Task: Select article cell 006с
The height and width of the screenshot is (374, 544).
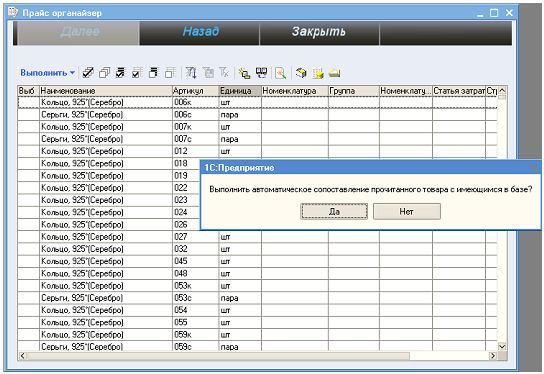Action: pos(196,114)
